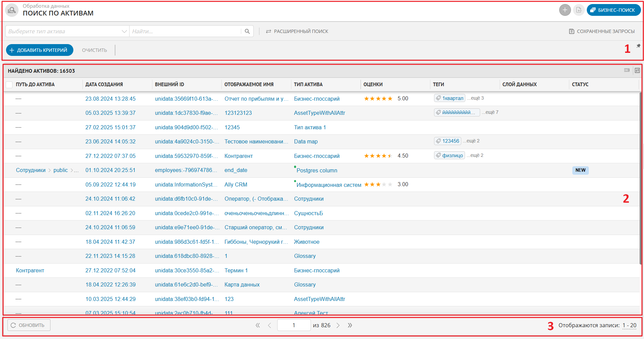Sort by the ДАТА СОЗДАНИЯ column header
Viewport: 644px width, 339px height.
pos(104,84)
